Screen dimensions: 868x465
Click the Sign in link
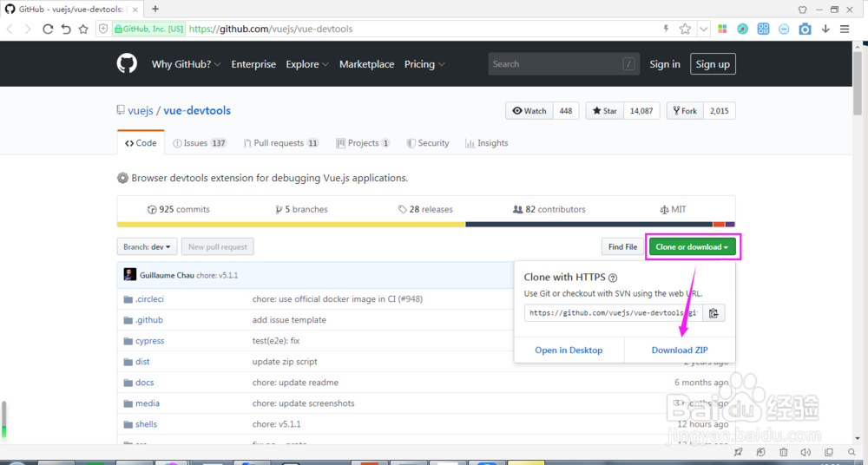click(x=665, y=64)
